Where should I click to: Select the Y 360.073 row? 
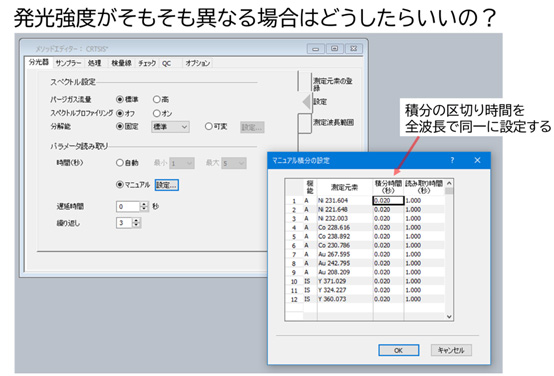365,299
